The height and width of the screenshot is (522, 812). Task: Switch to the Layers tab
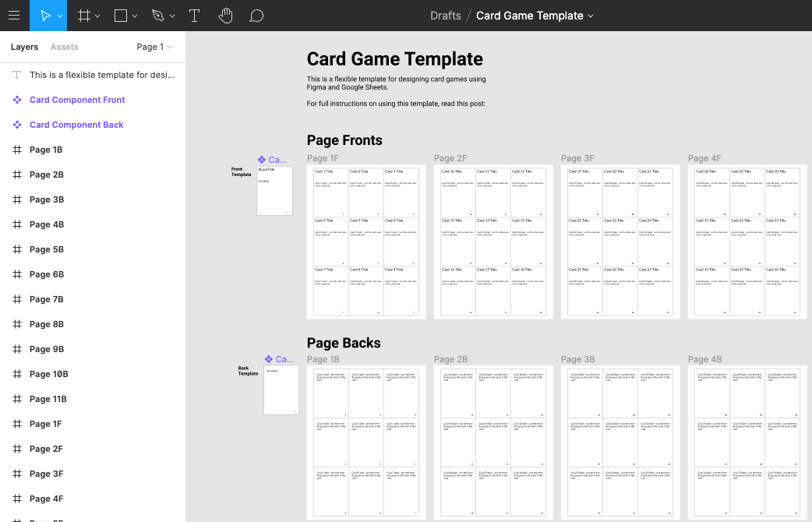click(x=24, y=47)
